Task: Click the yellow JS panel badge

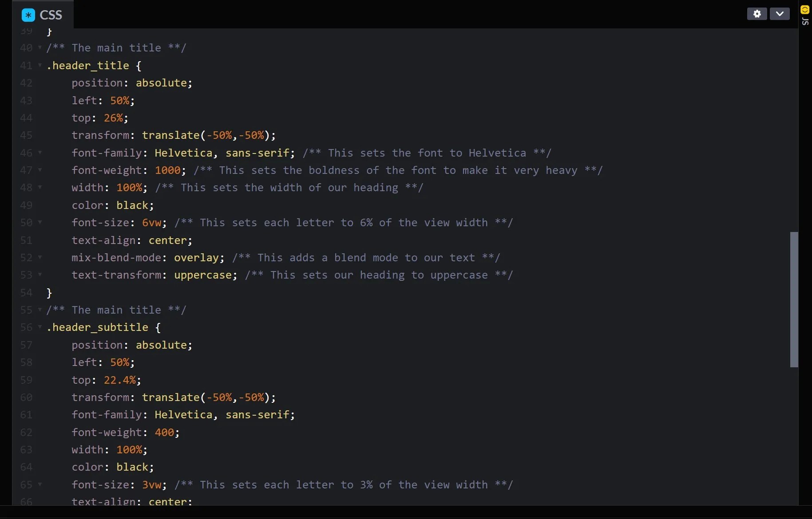Action: click(x=805, y=10)
